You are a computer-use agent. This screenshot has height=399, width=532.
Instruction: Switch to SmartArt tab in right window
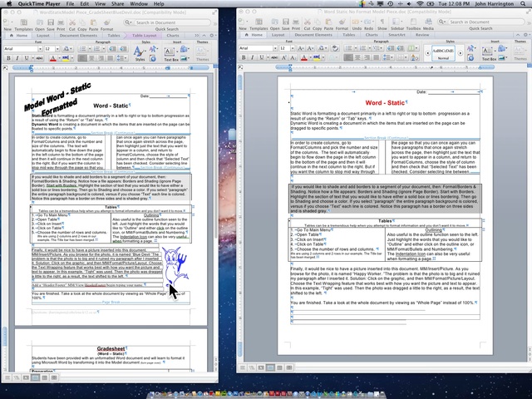(397, 35)
